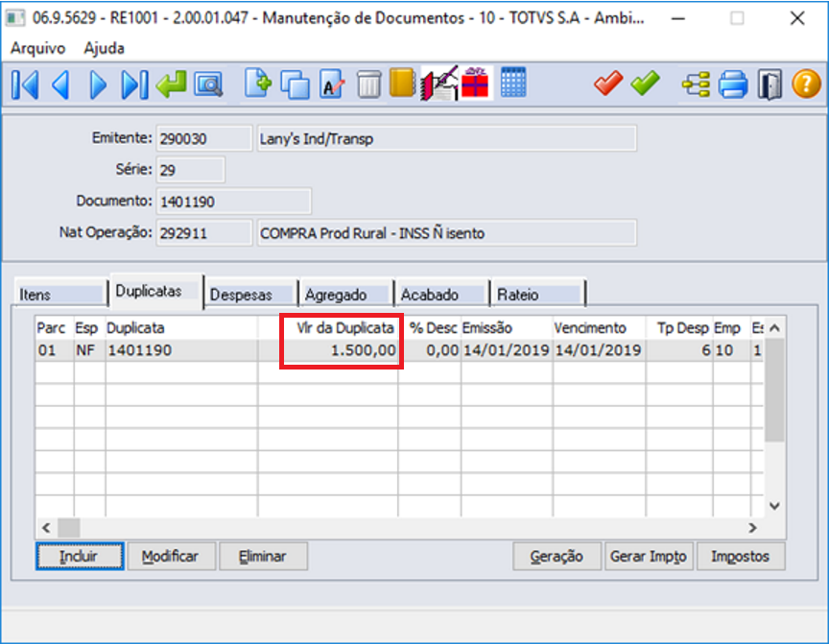Click the blue grid calendar icon
The width and height of the screenshot is (829, 644).
[512, 83]
